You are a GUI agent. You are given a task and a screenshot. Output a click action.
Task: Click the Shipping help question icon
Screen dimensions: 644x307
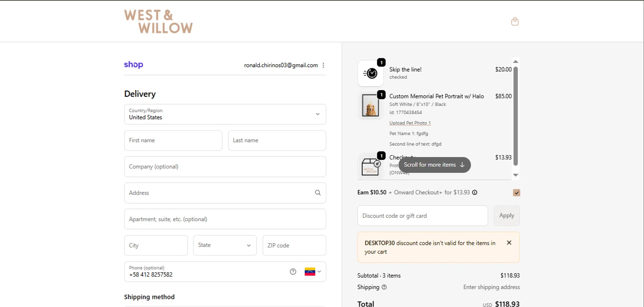[384, 287]
